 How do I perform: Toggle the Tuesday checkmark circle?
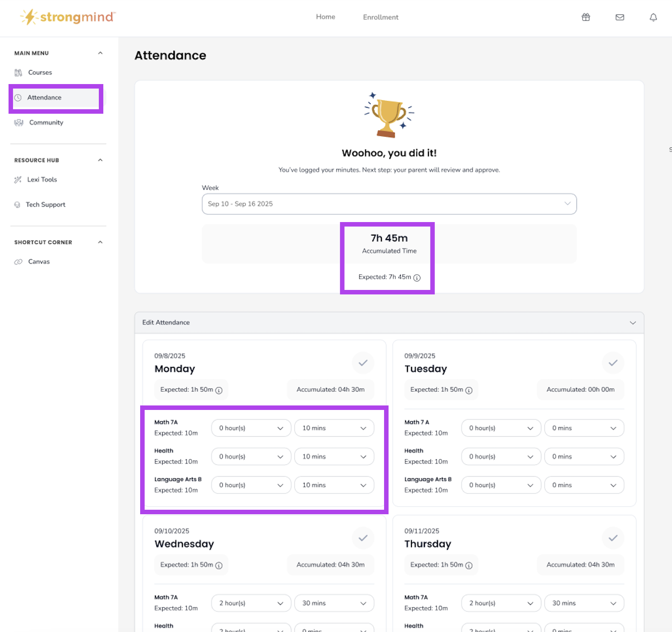[x=613, y=363]
